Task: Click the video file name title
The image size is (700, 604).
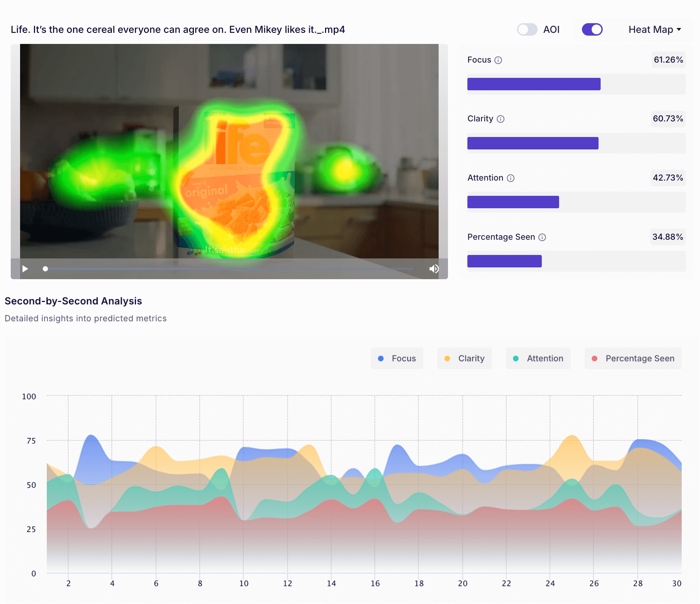Action: (178, 30)
